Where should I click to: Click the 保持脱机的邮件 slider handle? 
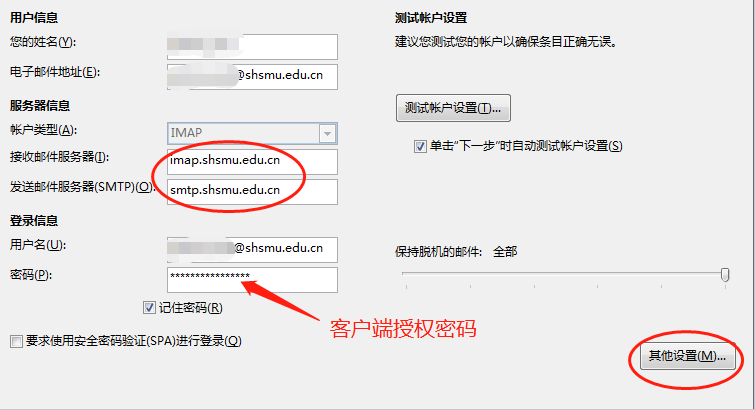point(725,275)
